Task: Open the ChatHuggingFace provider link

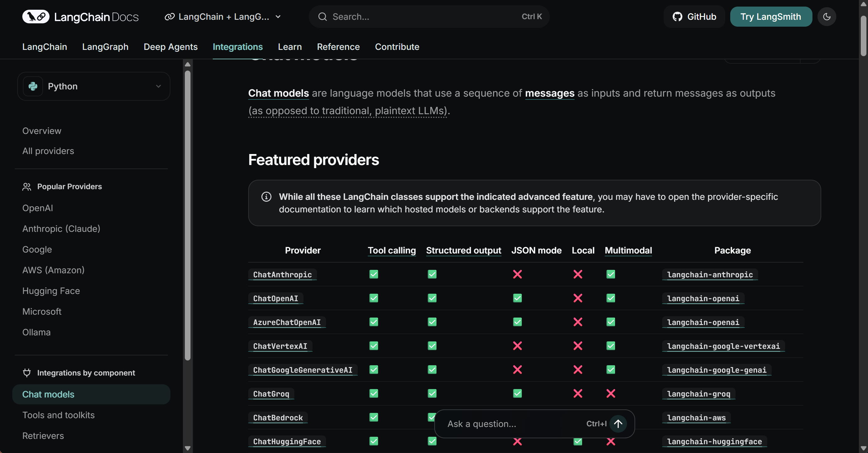Action: (287, 441)
